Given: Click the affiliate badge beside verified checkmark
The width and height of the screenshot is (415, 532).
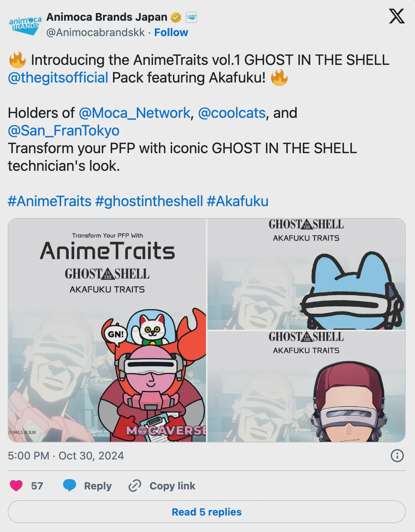Looking at the screenshot, I should click(191, 17).
